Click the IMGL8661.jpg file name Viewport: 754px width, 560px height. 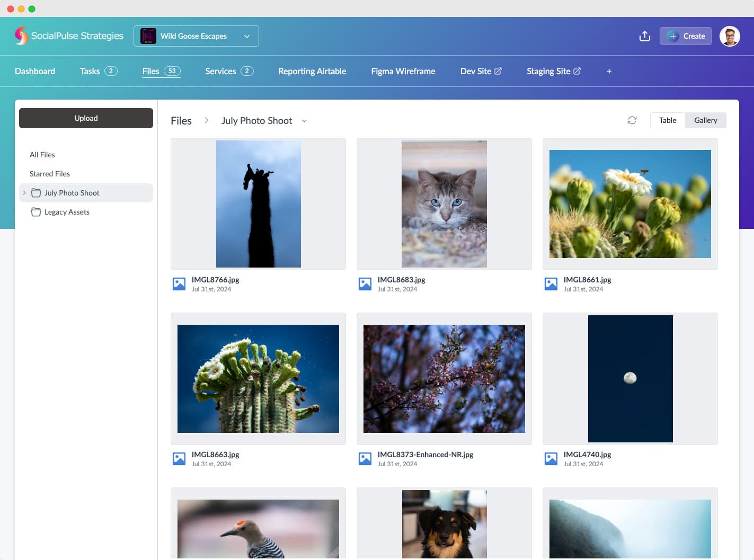(588, 280)
